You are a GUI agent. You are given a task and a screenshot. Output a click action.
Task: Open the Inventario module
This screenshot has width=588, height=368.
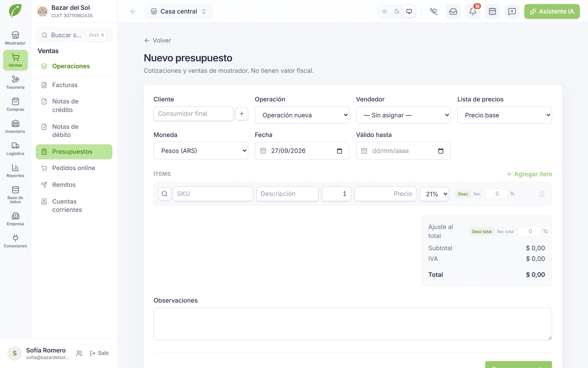click(15, 127)
